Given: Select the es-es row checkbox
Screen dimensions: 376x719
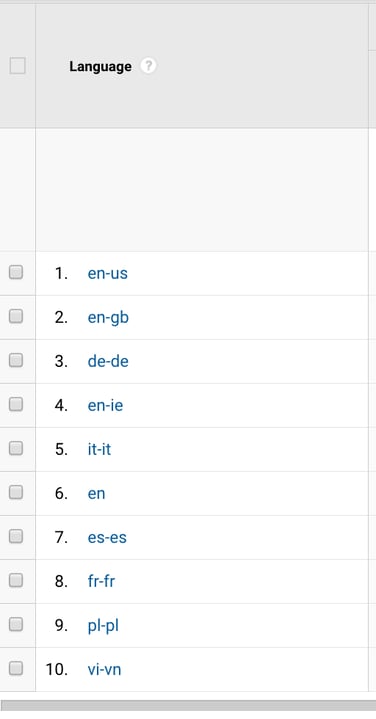Looking at the screenshot, I should click(16, 536).
